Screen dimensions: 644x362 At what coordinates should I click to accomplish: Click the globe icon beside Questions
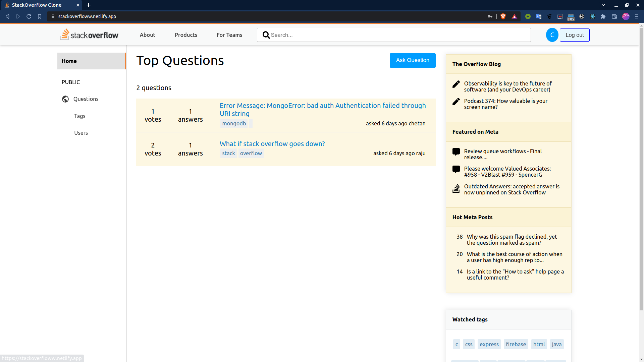coord(65,99)
